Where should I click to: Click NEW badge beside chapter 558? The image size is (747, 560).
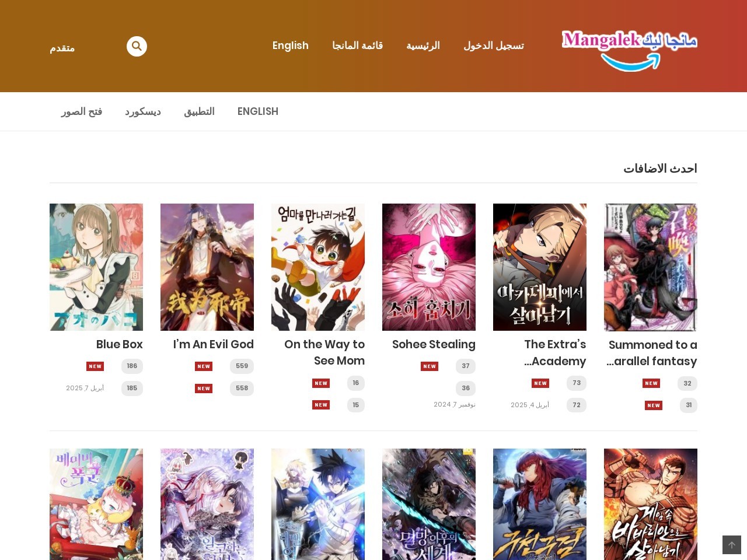pyautogui.click(x=204, y=388)
